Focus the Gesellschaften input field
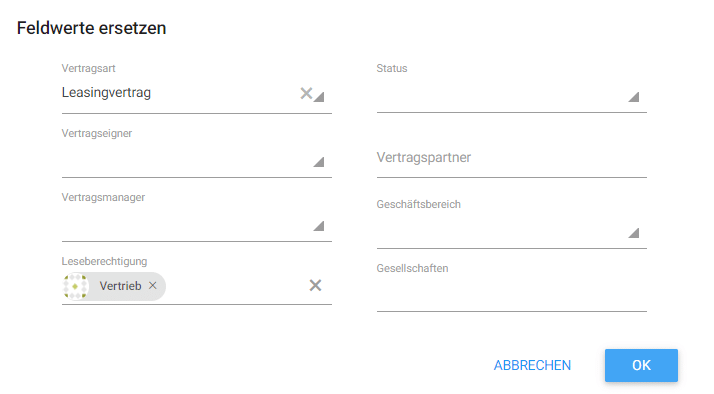The width and height of the screenshot is (714, 394). click(511, 295)
